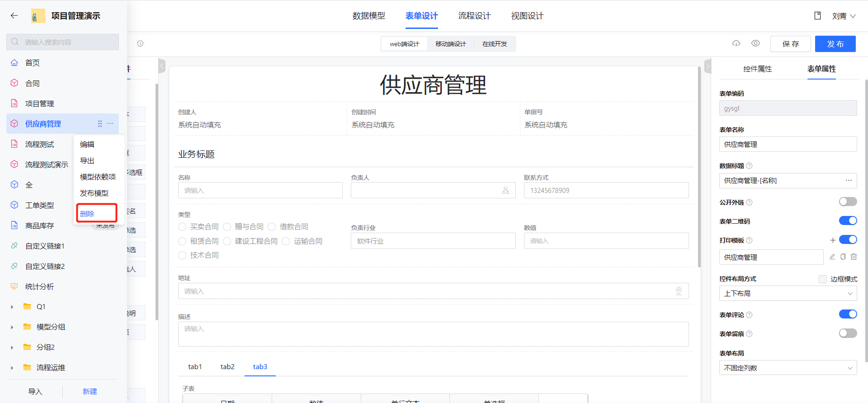Image resolution: width=868 pixels, height=403 pixels.
Task: Edit the 供应商管理 print template
Action: (x=832, y=257)
